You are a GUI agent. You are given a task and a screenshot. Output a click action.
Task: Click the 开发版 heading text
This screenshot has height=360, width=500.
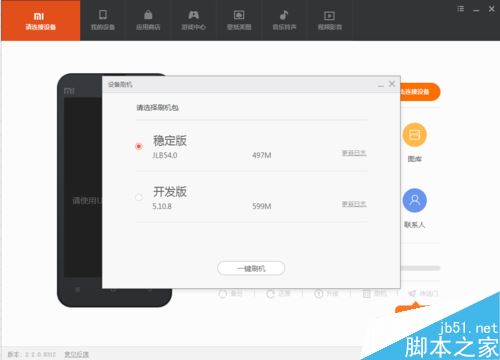[170, 191]
